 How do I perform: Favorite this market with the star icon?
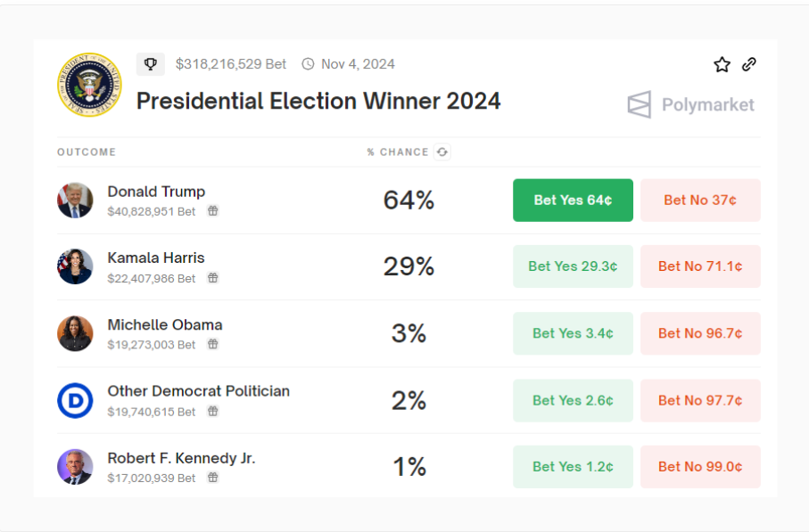(722, 64)
